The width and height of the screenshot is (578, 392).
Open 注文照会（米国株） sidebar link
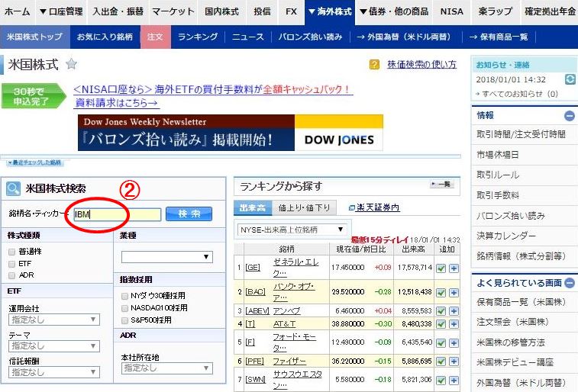tap(513, 322)
